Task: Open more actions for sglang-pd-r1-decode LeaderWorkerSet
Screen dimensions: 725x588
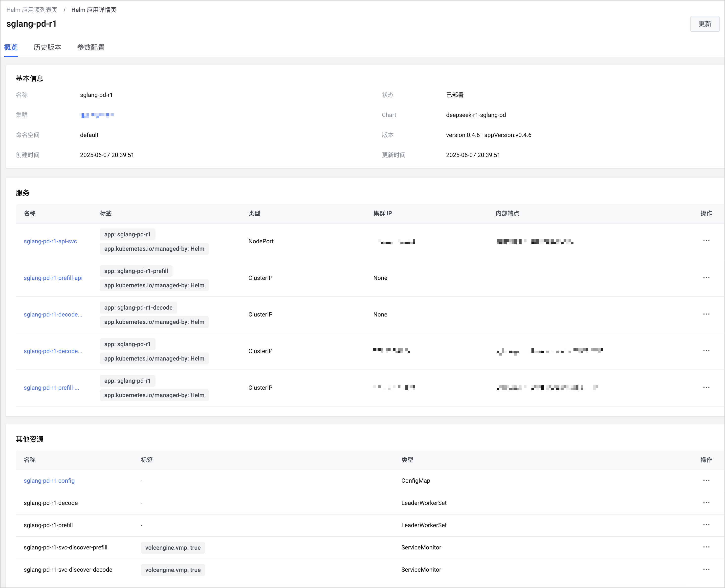Action: (706, 503)
